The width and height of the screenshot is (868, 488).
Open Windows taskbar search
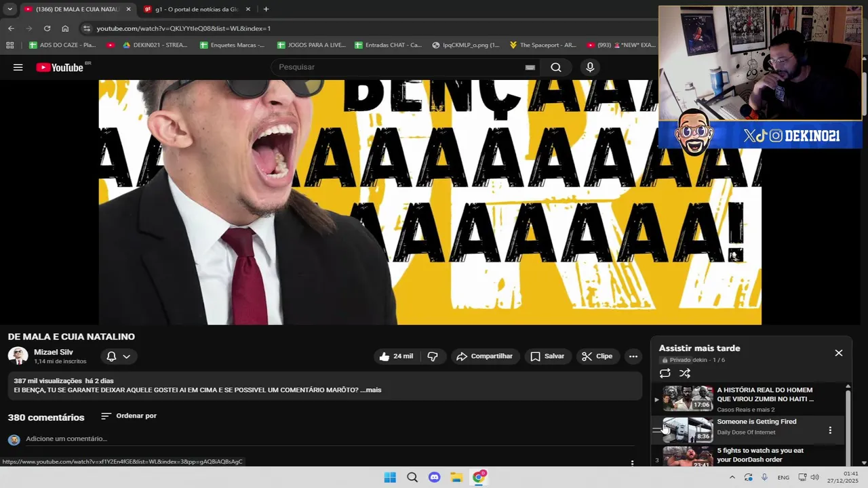[412, 477]
